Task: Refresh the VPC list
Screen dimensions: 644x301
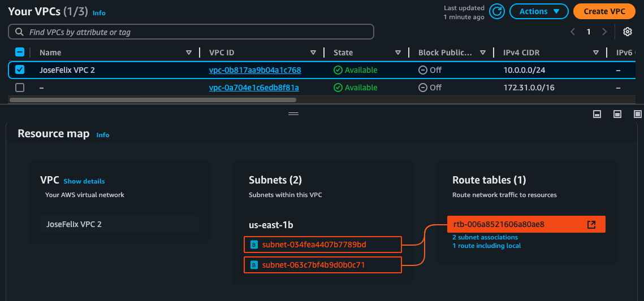Action: (x=497, y=11)
